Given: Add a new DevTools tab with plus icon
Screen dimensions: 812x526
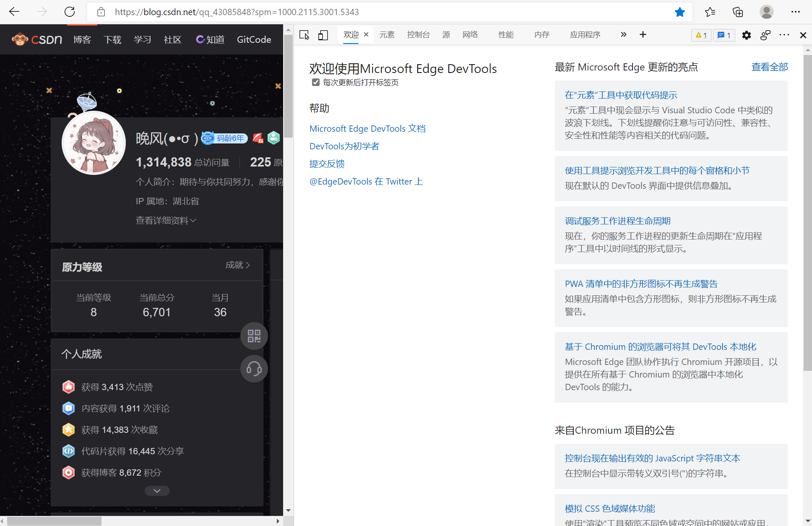Looking at the screenshot, I should click(x=643, y=35).
